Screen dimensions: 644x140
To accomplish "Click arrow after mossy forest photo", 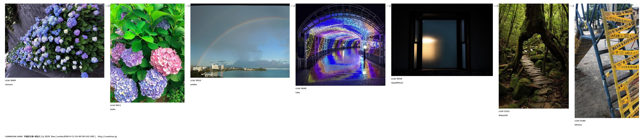I will (572, 6).
